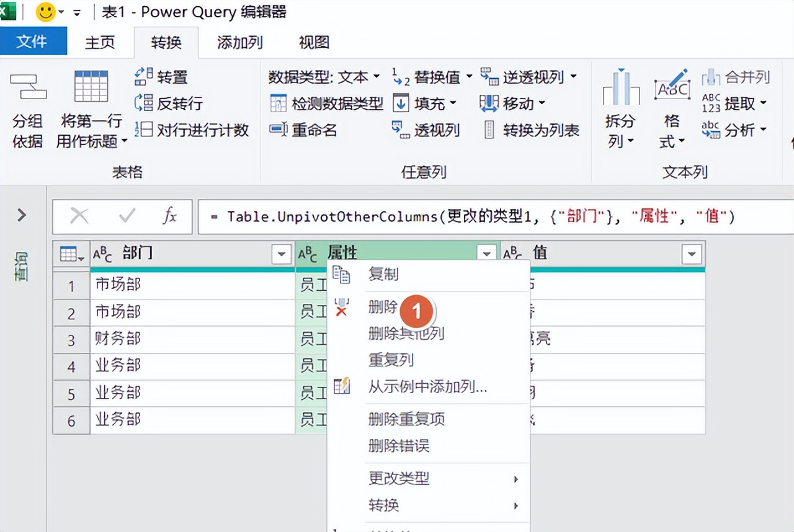Click the 格式 ABC format button

[672, 110]
